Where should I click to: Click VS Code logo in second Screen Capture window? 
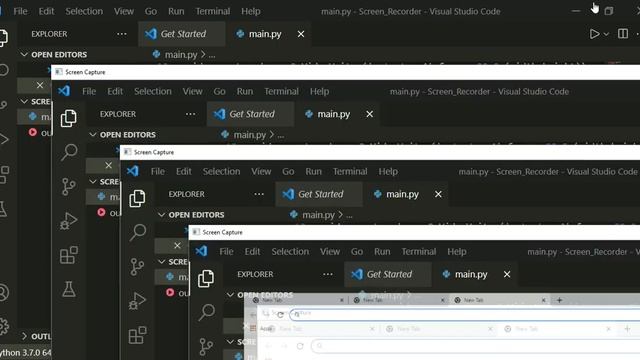tap(133, 171)
